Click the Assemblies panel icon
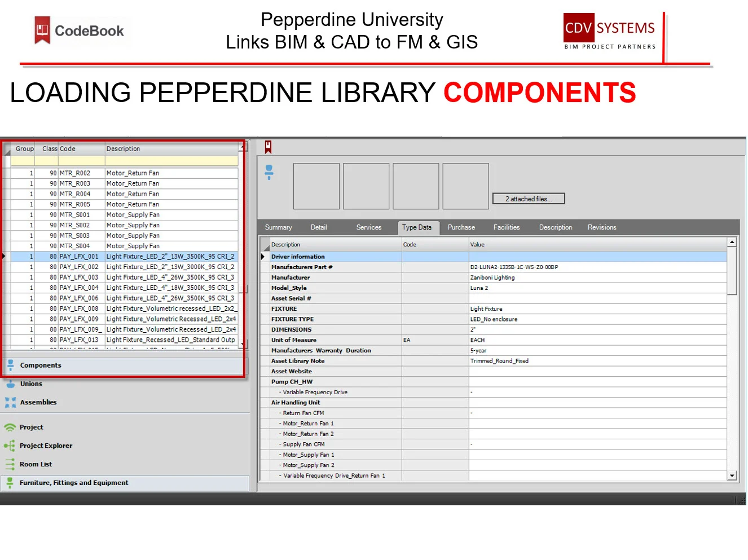748x560 pixels. point(10,403)
